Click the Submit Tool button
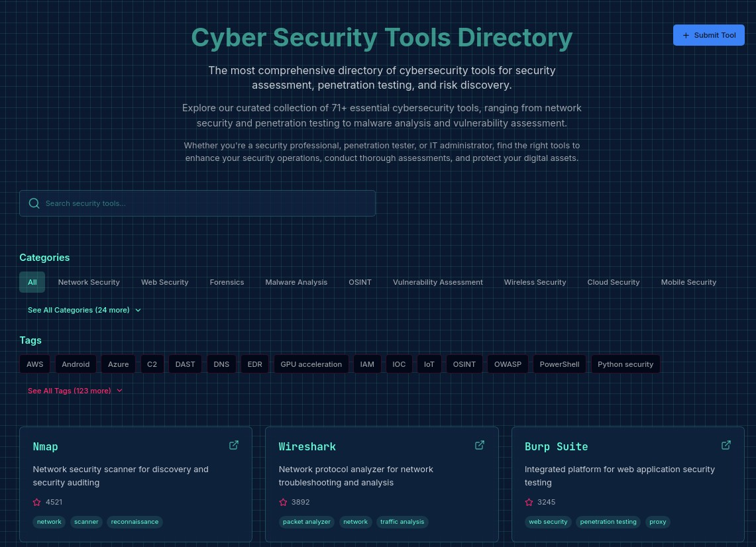756x547 pixels. pyautogui.click(x=708, y=35)
